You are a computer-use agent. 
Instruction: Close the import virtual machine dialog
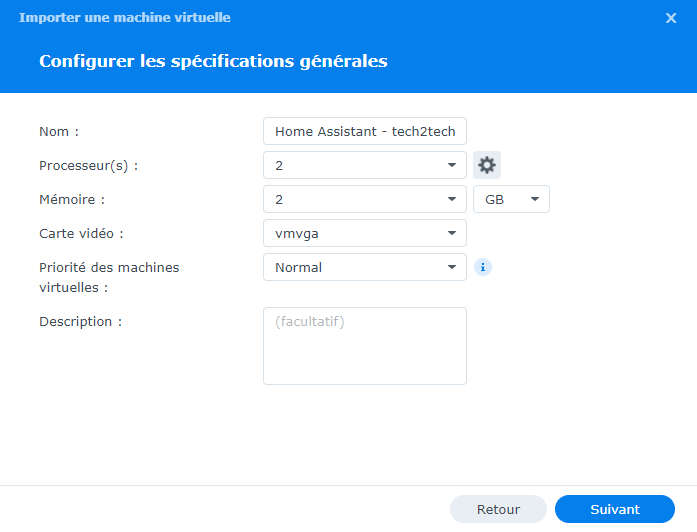point(671,18)
